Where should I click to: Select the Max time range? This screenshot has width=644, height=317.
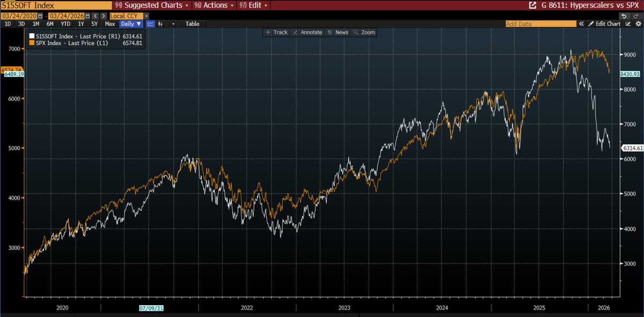coord(110,24)
